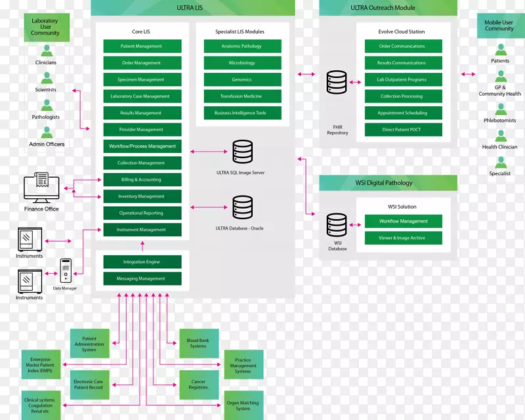
Task: Select the Anatomic Pathology module
Action: coord(242,46)
